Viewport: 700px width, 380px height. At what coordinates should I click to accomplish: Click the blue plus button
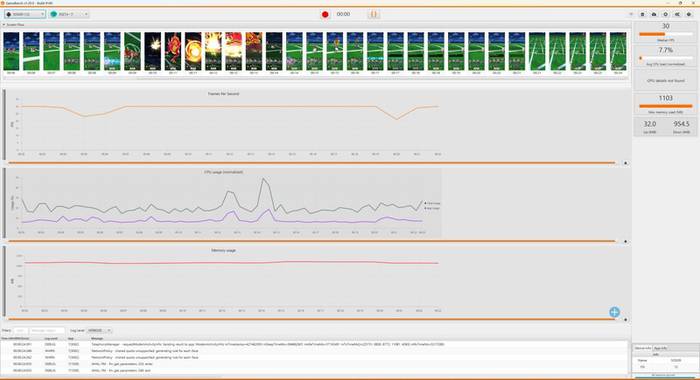click(614, 312)
